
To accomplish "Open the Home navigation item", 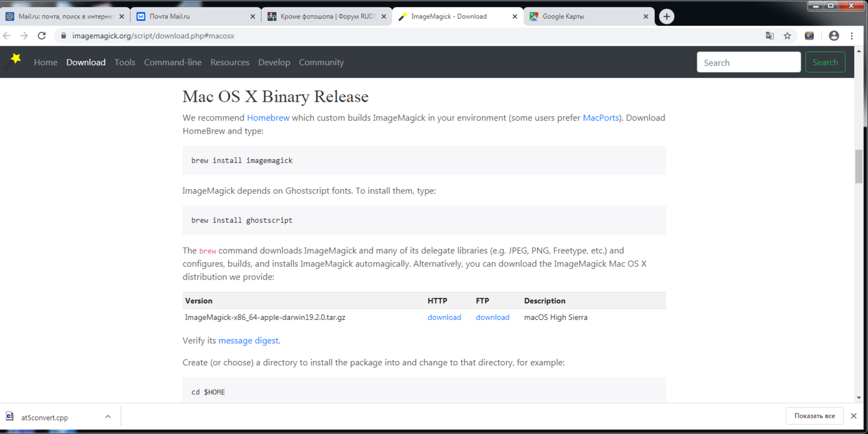I will coord(46,62).
